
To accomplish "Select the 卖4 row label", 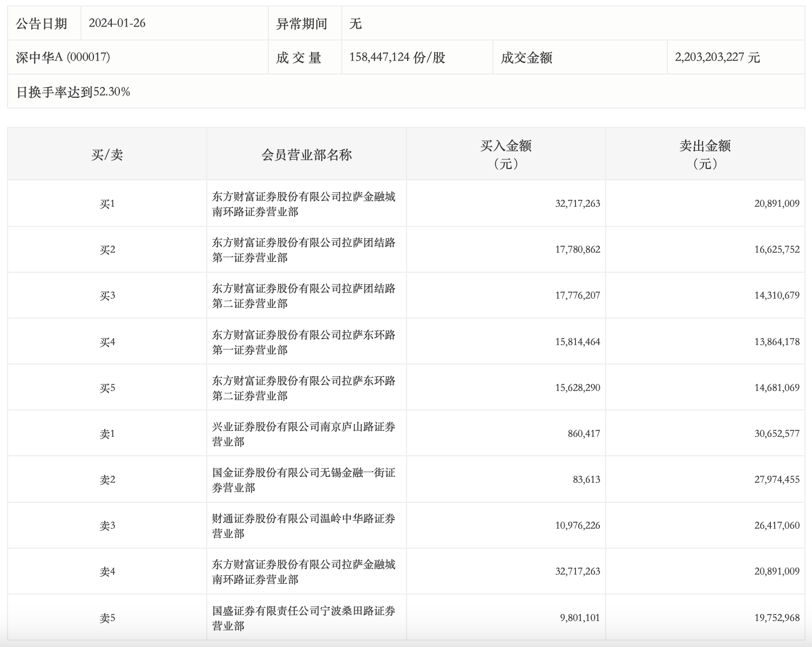I will pyautogui.click(x=107, y=571).
